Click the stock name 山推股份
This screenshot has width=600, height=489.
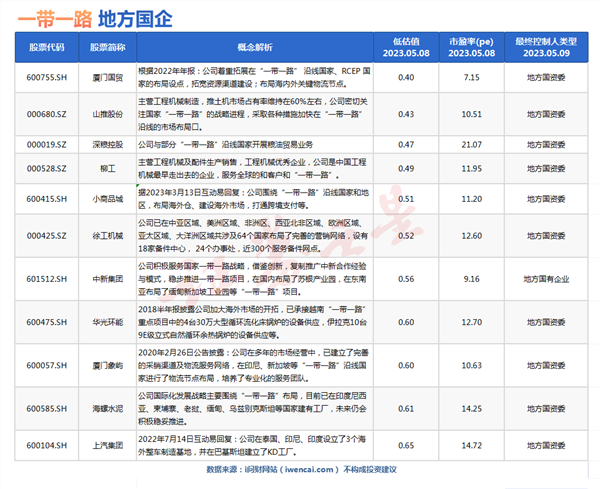click(x=108, y=114)
